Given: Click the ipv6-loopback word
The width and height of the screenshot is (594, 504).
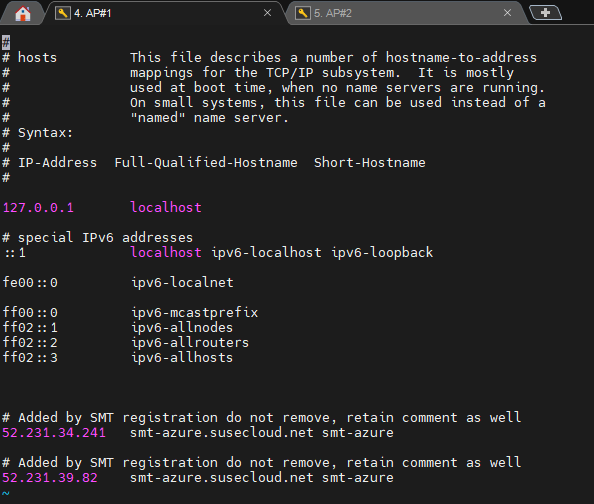Looking at the screenshot, I should coord(382,253).
